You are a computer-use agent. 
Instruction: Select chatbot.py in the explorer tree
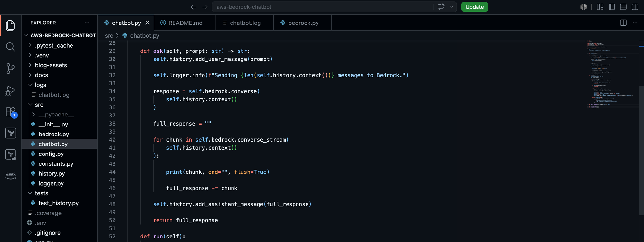point(60,144)
